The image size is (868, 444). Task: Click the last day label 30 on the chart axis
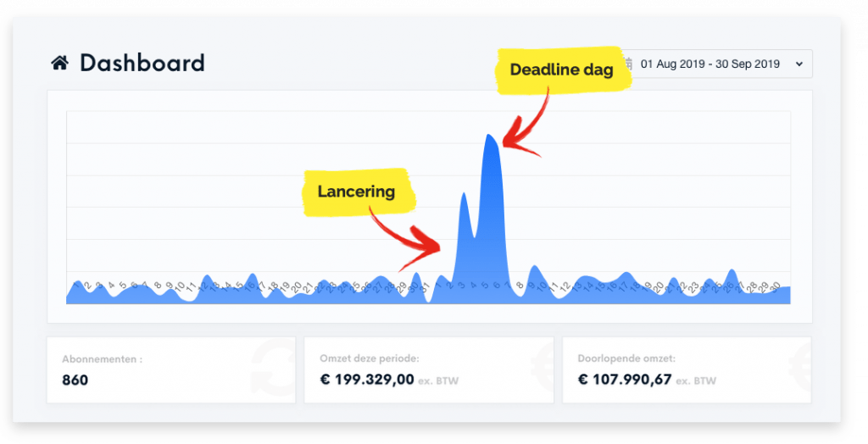click(775, 288)
